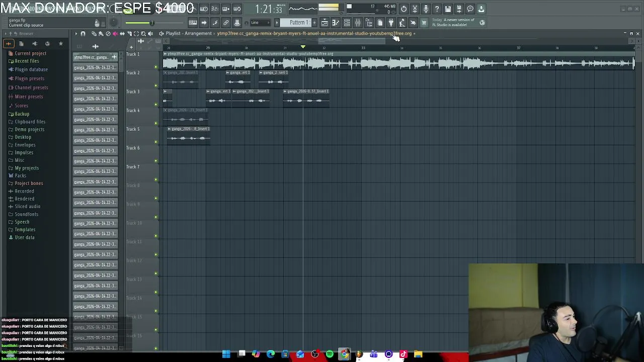Screen dimensions: 644x362
Task: Click the save project disk icon
Action: [448, 9]
